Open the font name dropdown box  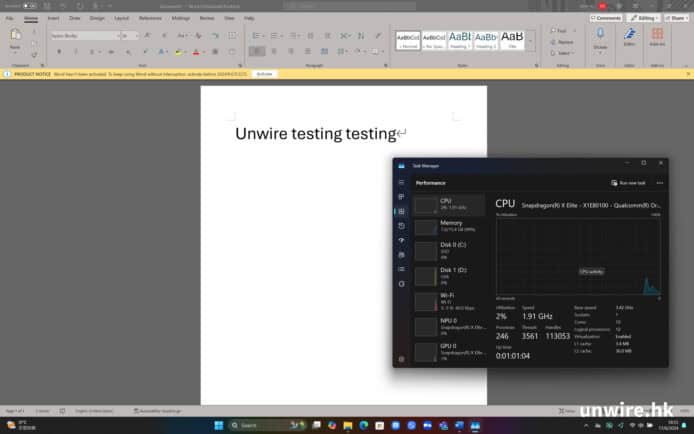pyautogui.click(x=84, y=36)
